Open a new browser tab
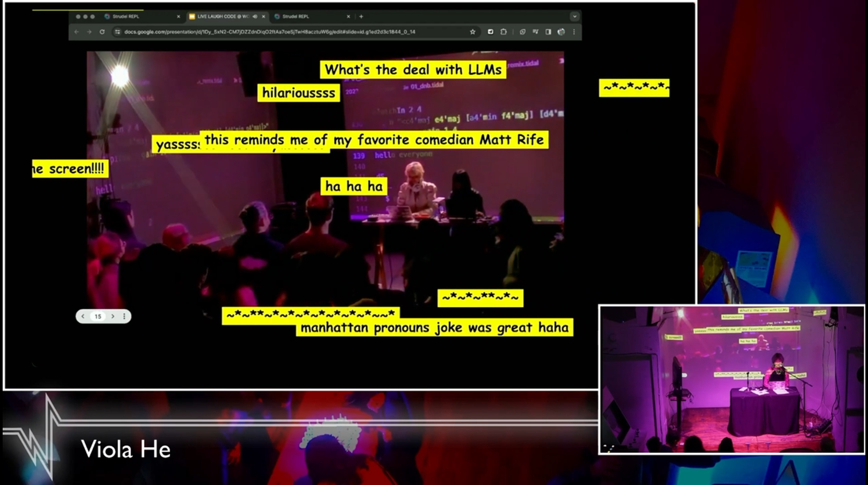This screenshot has width=868, height=485. 361,17
